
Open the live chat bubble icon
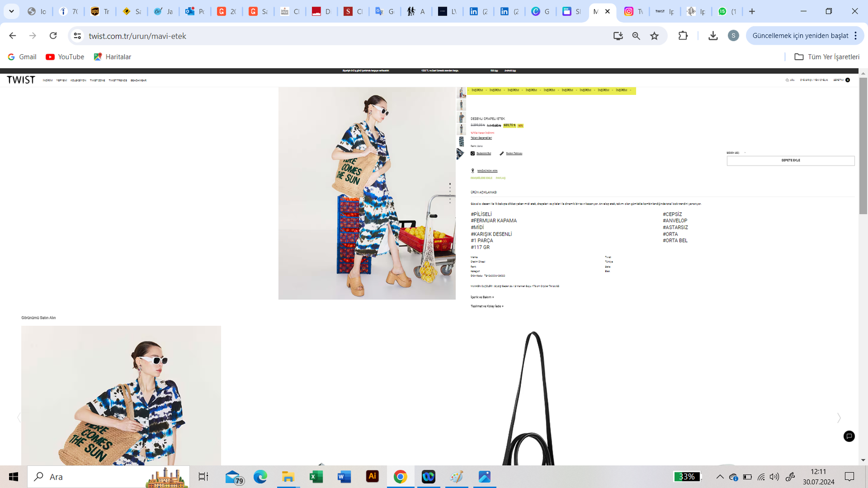849,436
